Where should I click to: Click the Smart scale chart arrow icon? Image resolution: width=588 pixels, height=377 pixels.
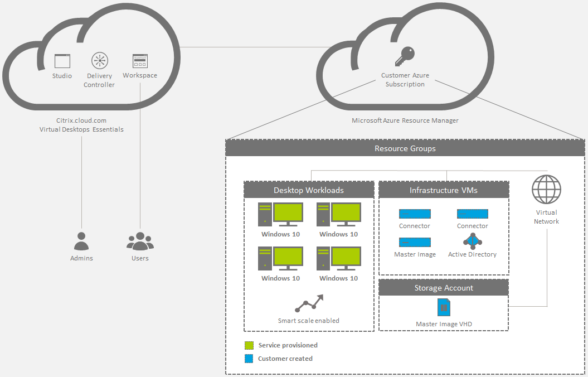pos(309,303)
